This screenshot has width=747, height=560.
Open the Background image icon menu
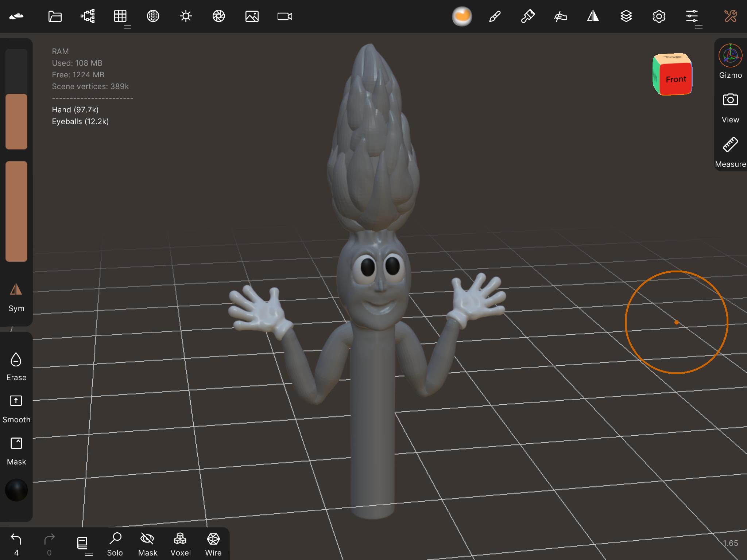(252, 16)
